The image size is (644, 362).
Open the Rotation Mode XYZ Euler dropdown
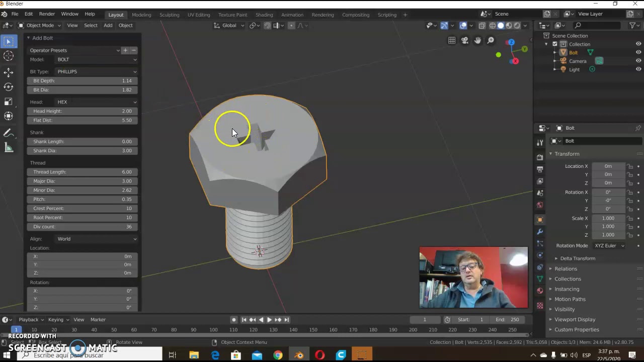[x=609, y=246]
